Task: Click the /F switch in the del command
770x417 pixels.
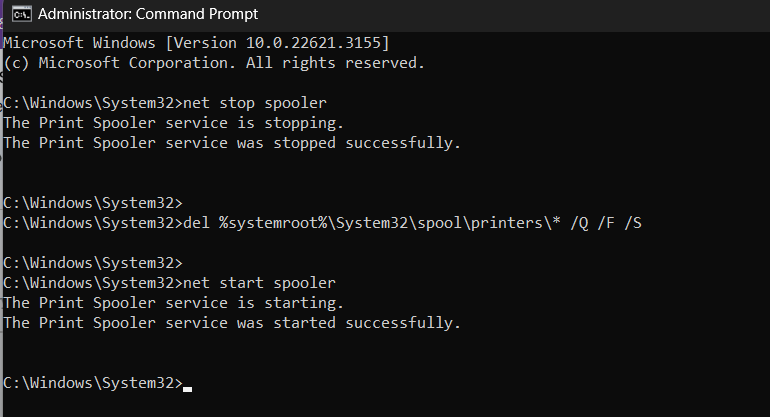Action: coord(606,223)
